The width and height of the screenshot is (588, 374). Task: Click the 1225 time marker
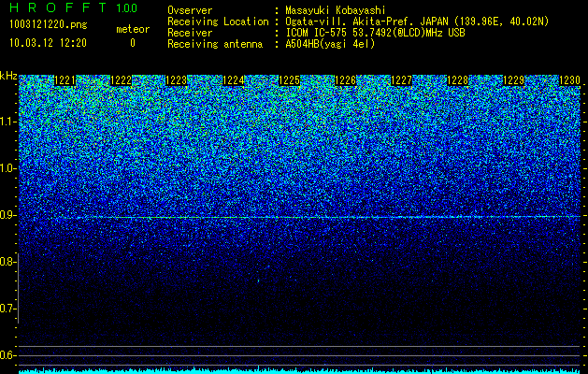click(289, 80)
